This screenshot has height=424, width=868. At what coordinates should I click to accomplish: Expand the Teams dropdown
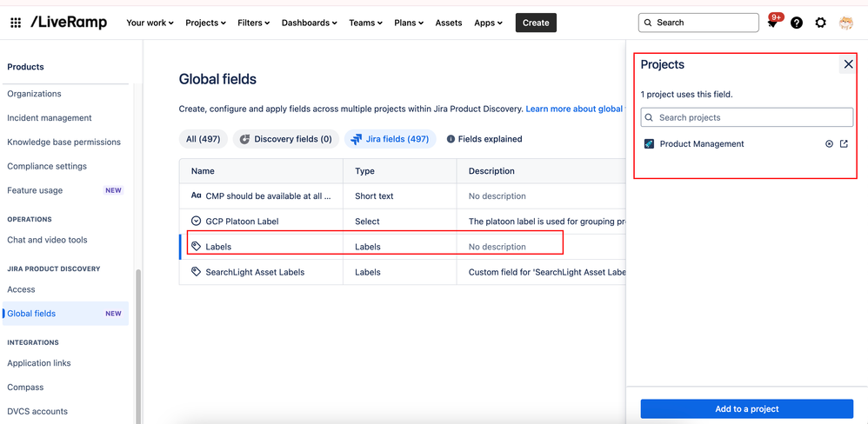(366, 23)
